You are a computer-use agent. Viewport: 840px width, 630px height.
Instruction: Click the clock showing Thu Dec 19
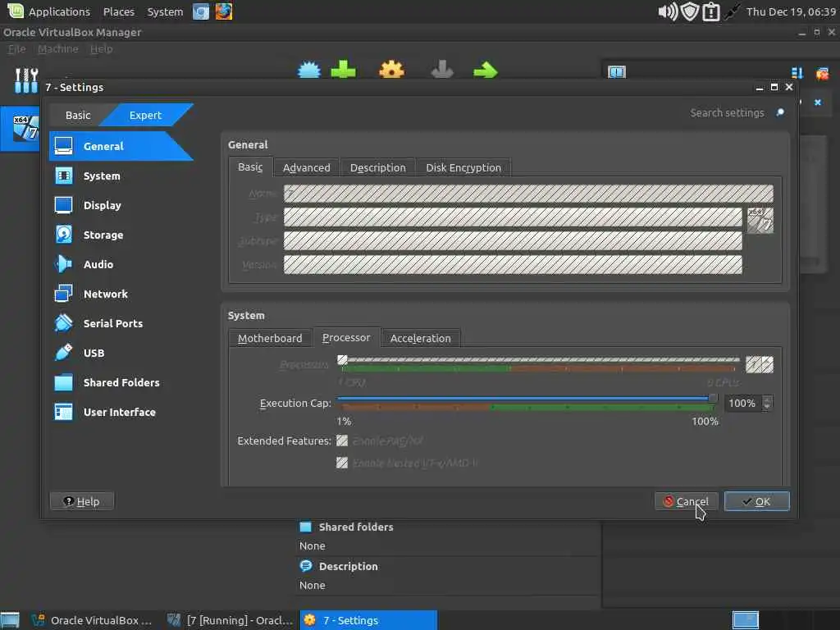(x=791, y=11)
